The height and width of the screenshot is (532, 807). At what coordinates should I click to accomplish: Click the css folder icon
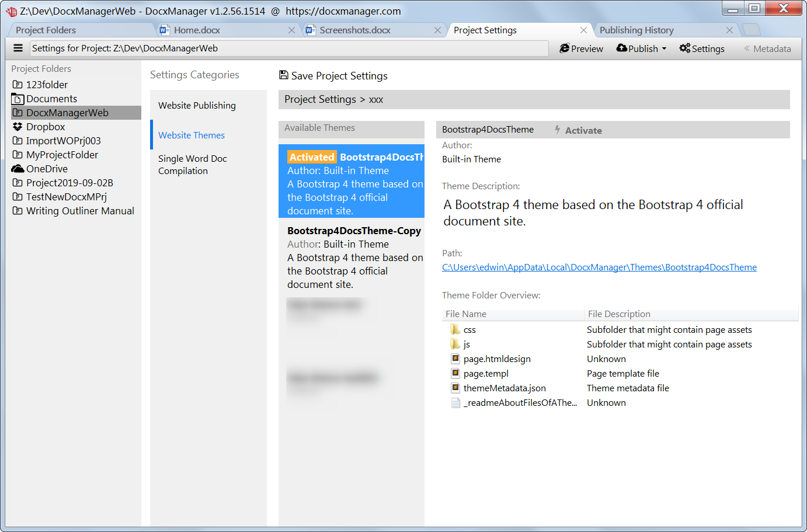(x=455, y=329)
